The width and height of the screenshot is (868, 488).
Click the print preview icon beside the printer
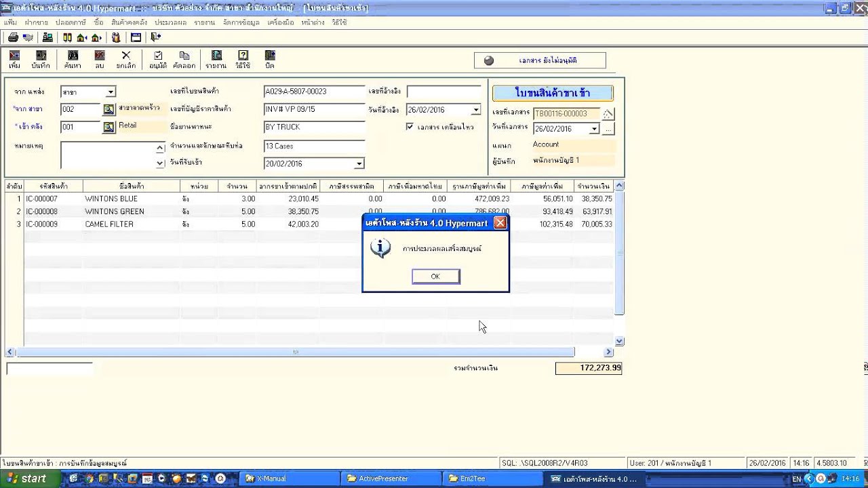28,37
